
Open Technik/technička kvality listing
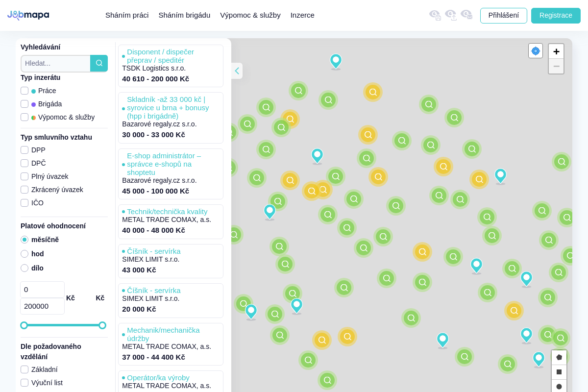167,212
